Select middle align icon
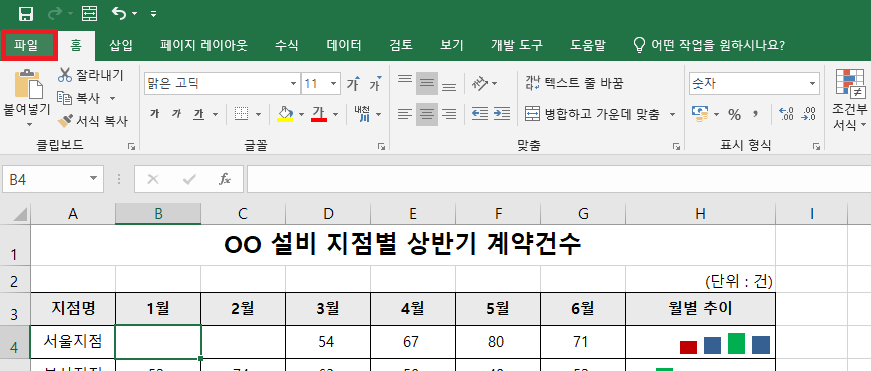 coord(427,83)
